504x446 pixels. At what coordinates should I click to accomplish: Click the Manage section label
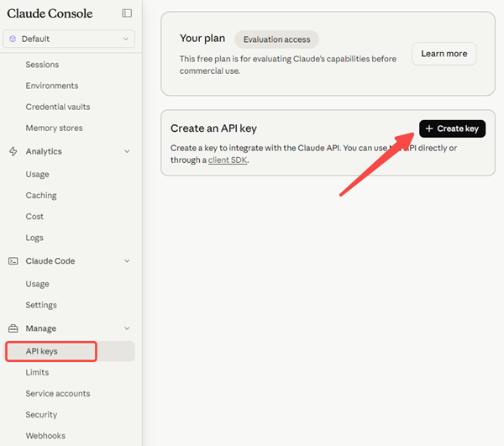41,328
